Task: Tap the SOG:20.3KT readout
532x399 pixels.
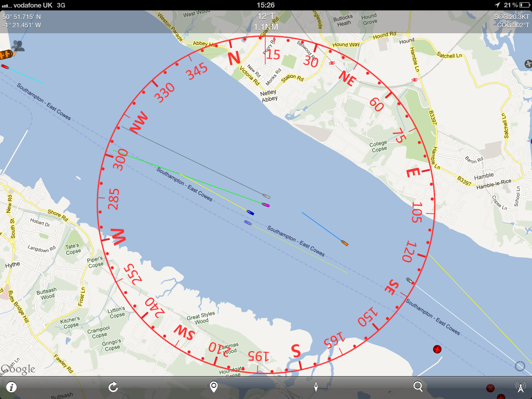Action: [511, 17]
